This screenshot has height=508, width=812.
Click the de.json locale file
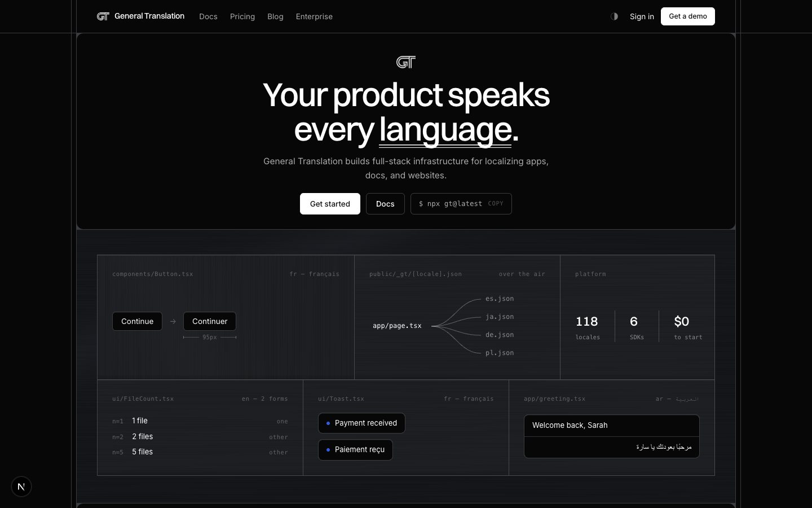point(500,335)
